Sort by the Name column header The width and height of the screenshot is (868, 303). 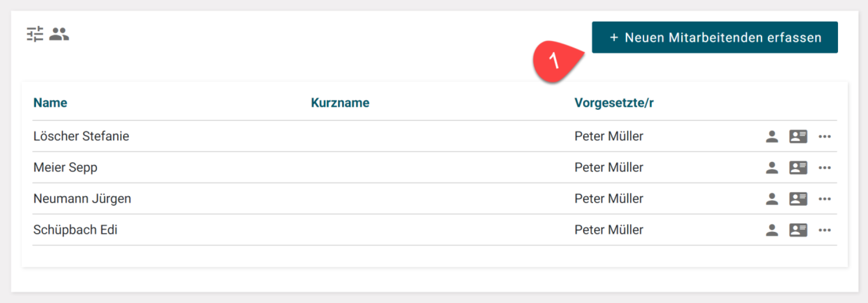click(50, 103)
